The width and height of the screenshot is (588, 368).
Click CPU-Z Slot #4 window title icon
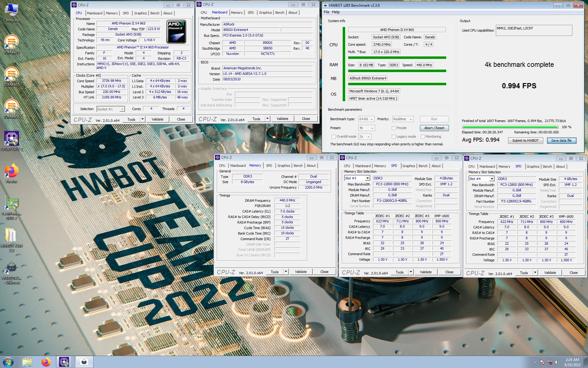[467, 158]
